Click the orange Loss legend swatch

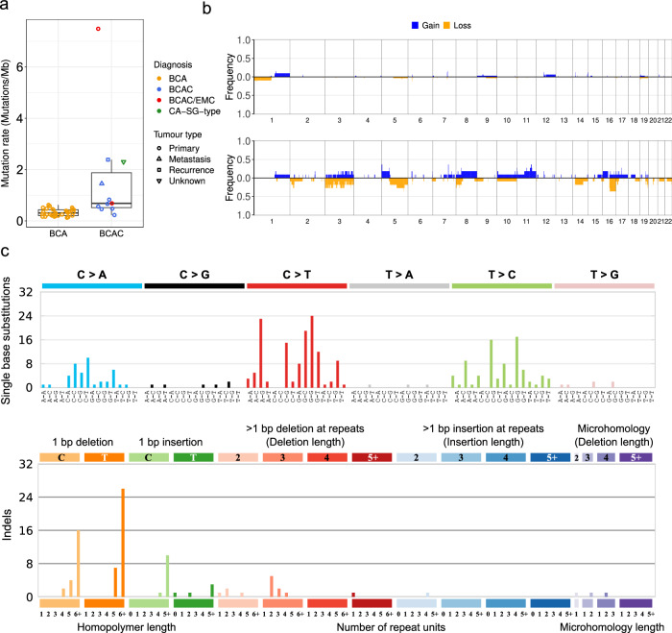pos(446,25)
